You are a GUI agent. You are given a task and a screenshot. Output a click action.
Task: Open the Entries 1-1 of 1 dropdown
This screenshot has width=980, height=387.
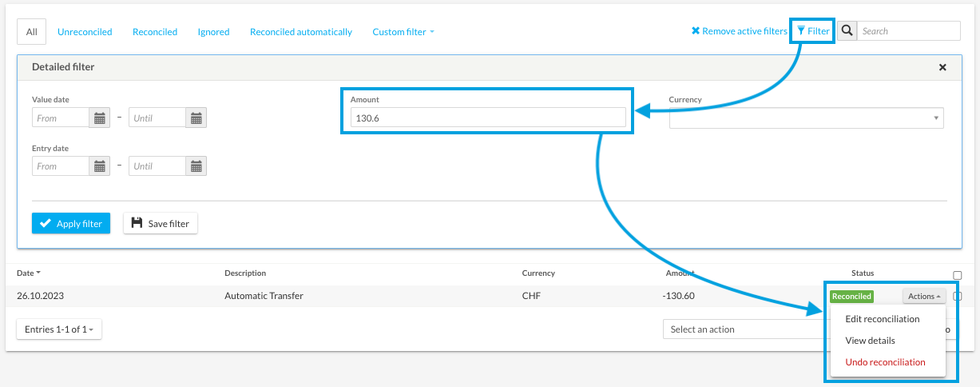[59, 329]
